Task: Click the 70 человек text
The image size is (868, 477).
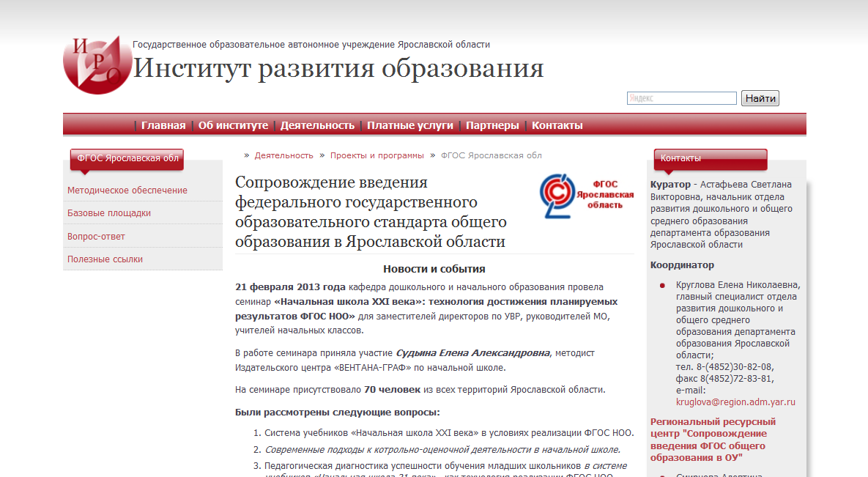Action: 392,390
